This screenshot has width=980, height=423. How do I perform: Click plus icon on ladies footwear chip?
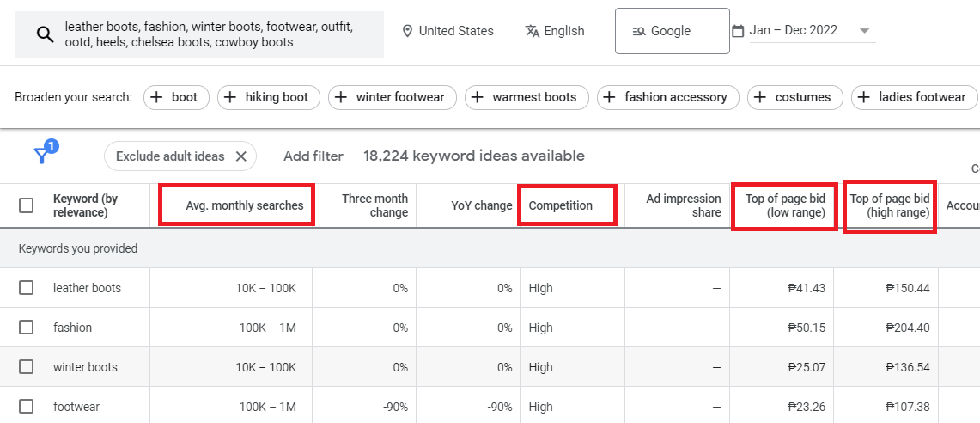click(864, 97)
